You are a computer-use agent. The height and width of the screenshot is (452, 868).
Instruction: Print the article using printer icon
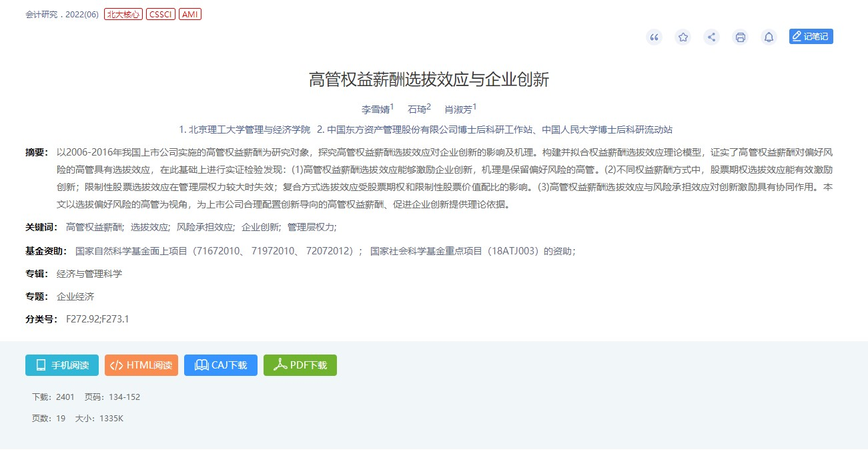coord(740,37)
